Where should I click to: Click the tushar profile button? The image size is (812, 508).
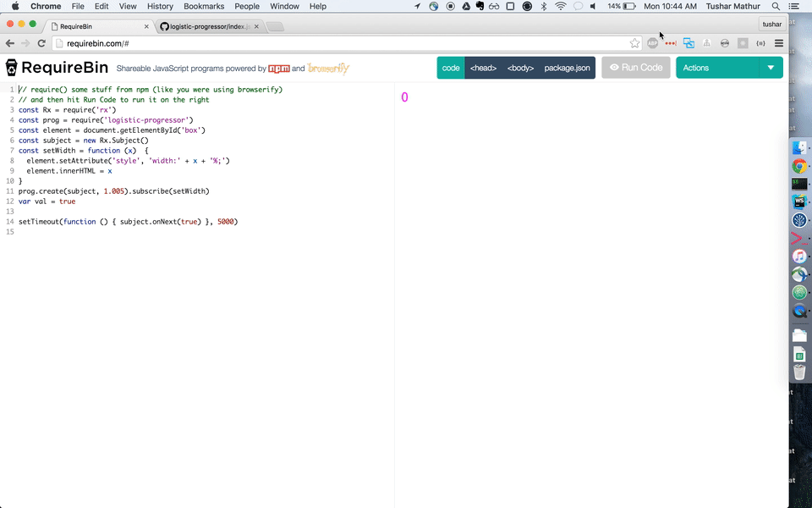772,25
